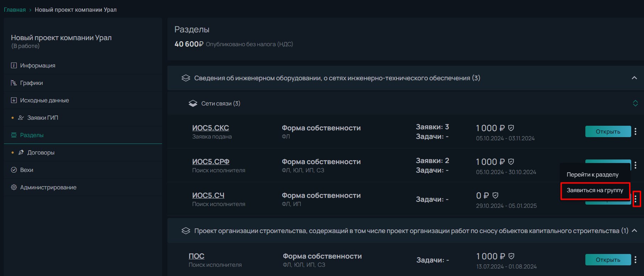Click the Информация icon in sidebar
The image size is (644, 276).
pyautogui.click(x=14, y=65)
